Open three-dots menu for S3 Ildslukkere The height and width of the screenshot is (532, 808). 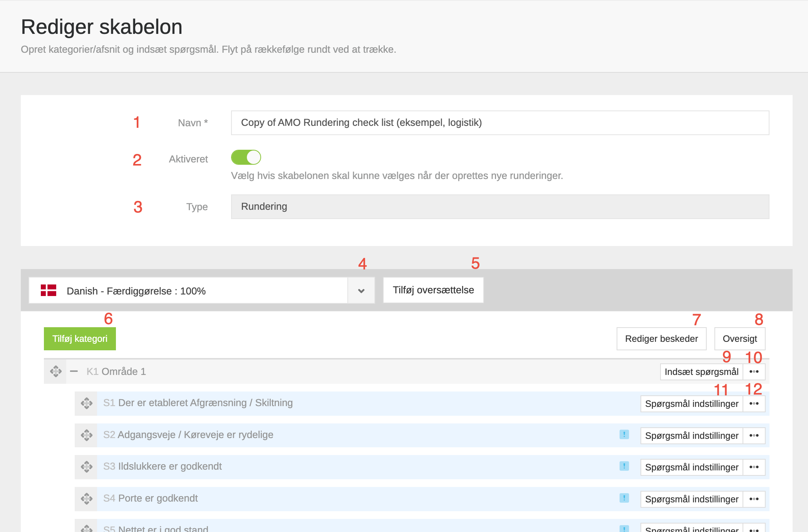[x=754, y=467]
